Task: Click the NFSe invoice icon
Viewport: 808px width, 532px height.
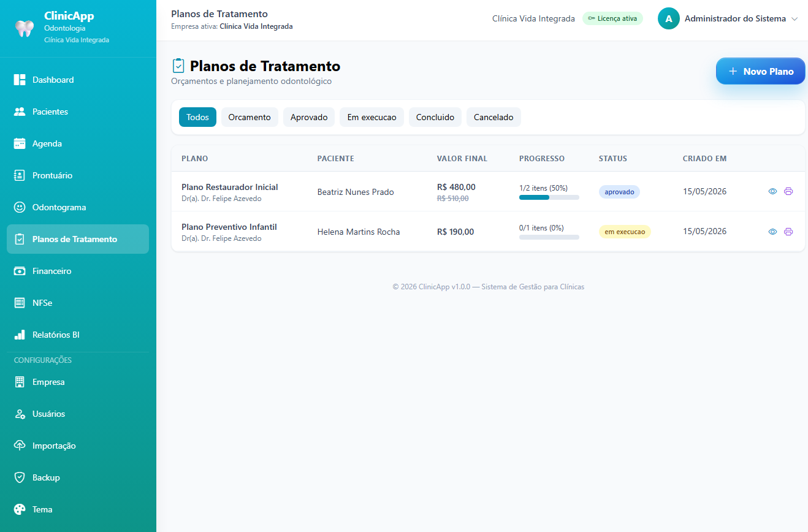Action: pyautogui.click(x=20, y=303)
